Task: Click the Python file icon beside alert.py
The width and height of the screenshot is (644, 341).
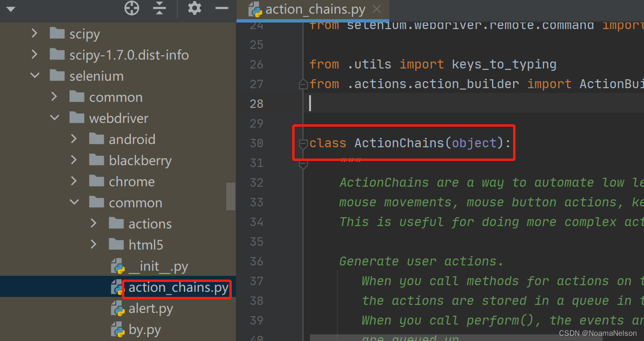Action: pos(117,308)
